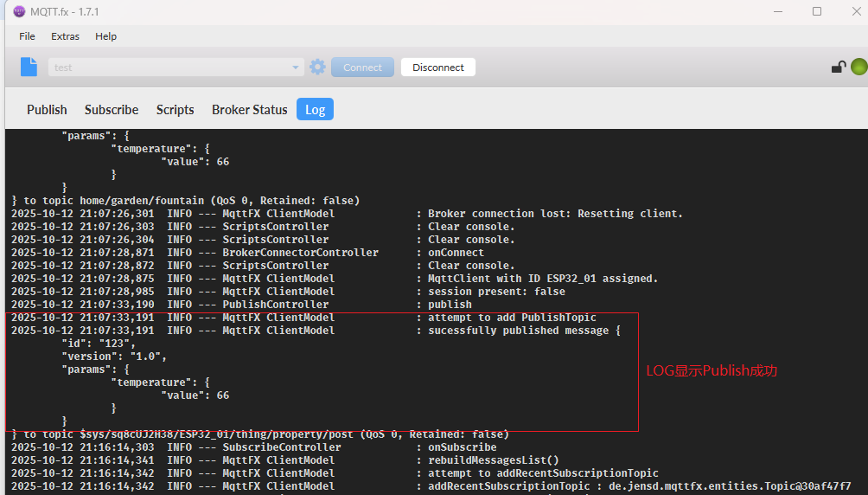Screen dimensions: 868x495
Task: Click the 'rebuildMessagesList()' log entry
Action: coord(494,460)
